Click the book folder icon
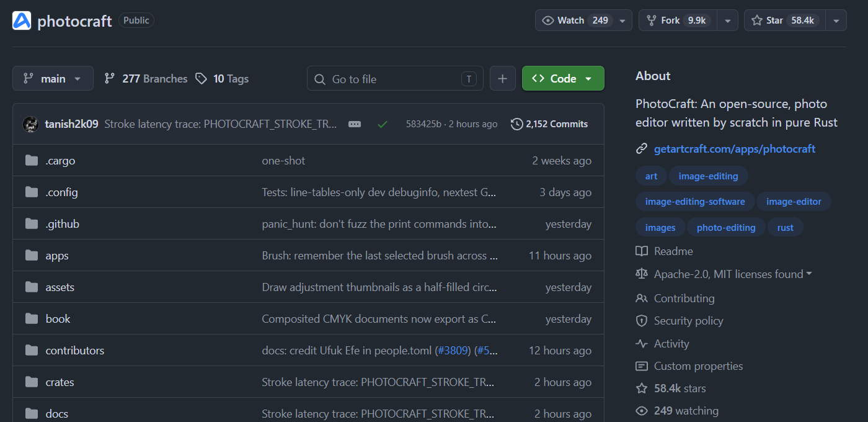868x422 pixels. click(32, 319)
